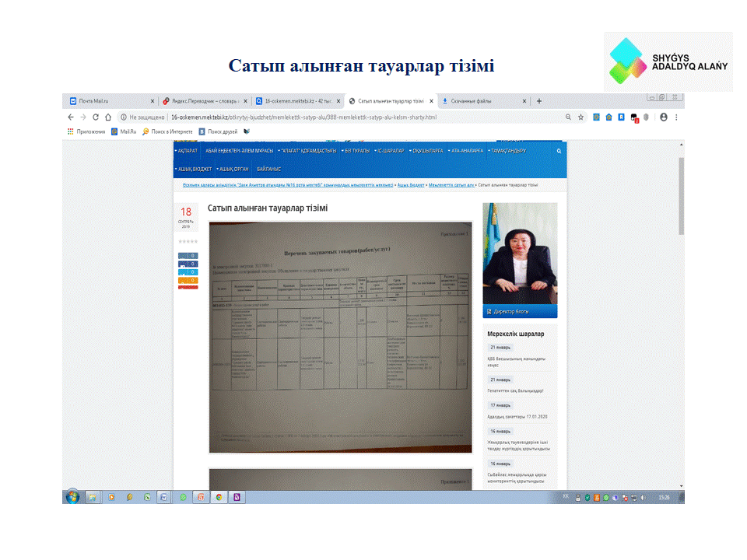Open the browser home page icon
747x560 pixels.
coord(108,117)
